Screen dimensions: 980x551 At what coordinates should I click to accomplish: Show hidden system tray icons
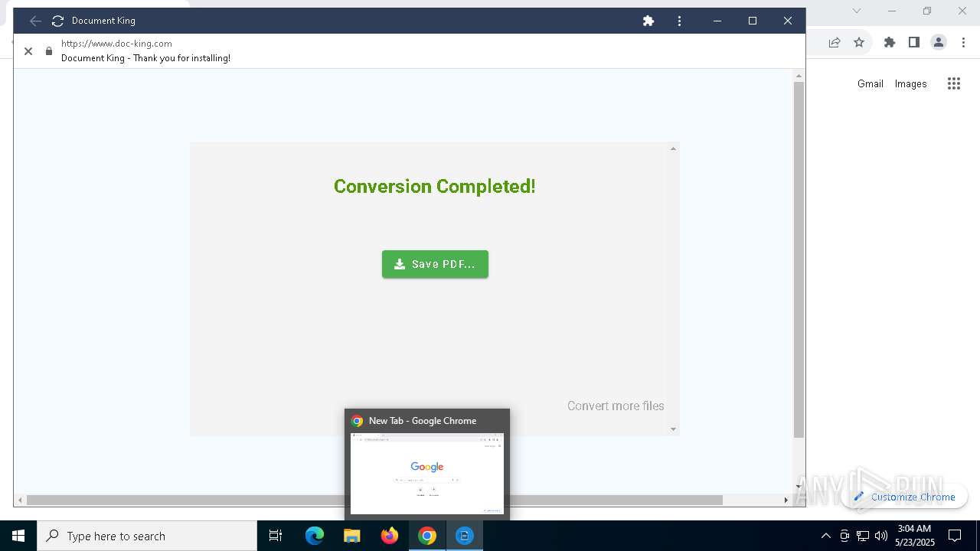point(825,536)
